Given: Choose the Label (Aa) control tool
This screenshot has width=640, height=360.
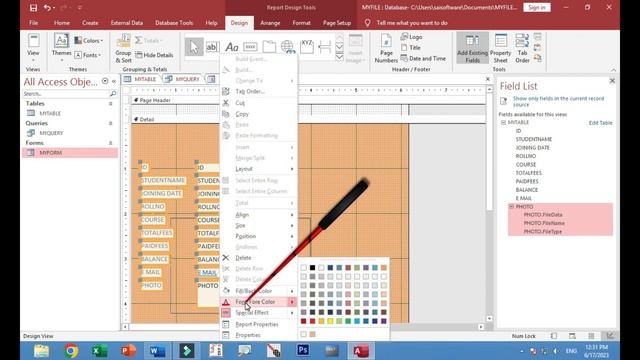Looking at the screenshot, I should [x=231, y=47].
